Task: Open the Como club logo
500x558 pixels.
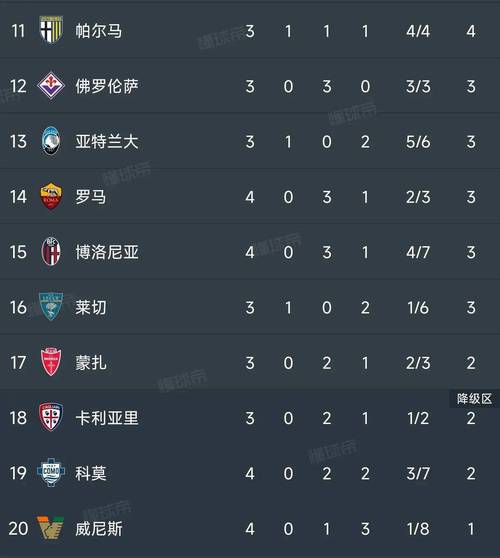Action: [51, 473]
